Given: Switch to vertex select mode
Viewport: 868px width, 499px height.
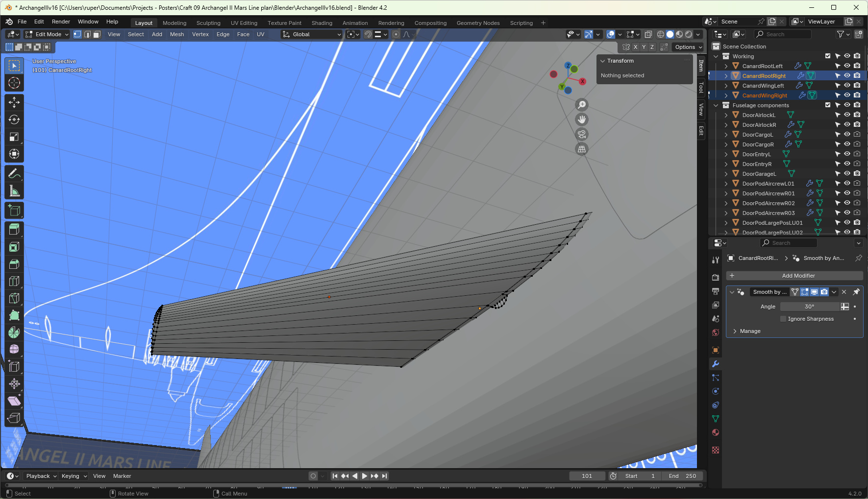Looking at the screenshot, I should 77,34.
